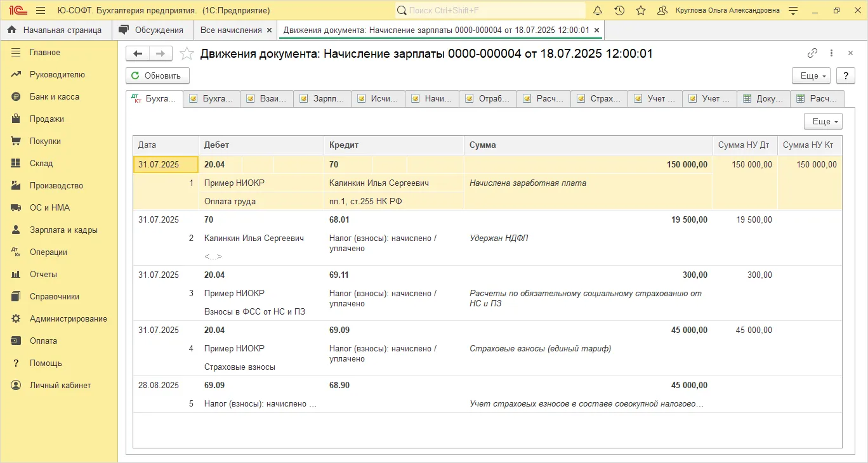Open the Продажи section label
The width and height of the screenshot is (868, 463).
47,119
